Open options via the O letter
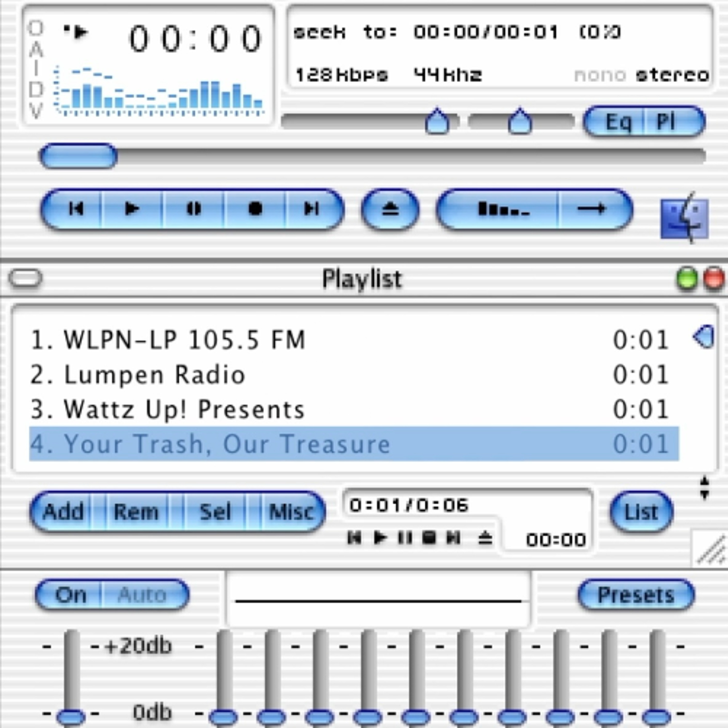728x728 pixels. [x=36, y=28]
